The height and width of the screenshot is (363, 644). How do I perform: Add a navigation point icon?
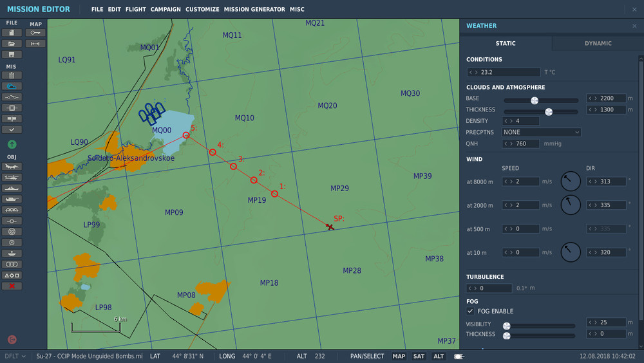click(x=12, y=221)
